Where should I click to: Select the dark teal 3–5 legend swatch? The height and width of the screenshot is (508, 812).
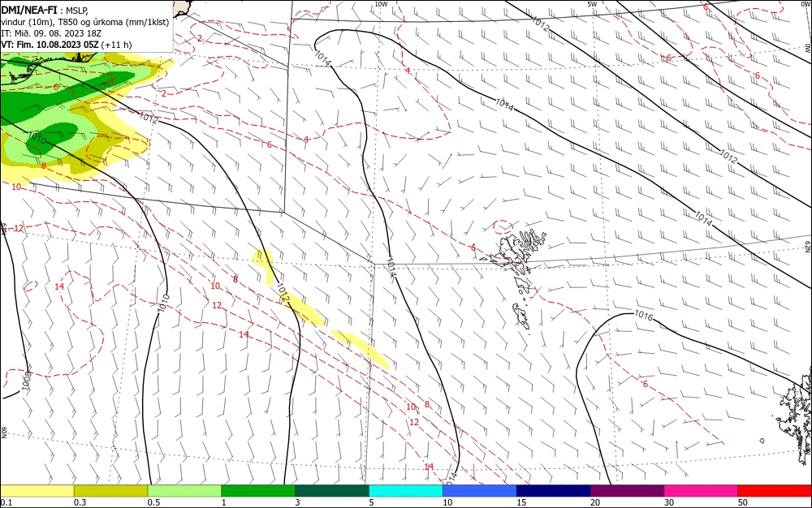(332, 491)
